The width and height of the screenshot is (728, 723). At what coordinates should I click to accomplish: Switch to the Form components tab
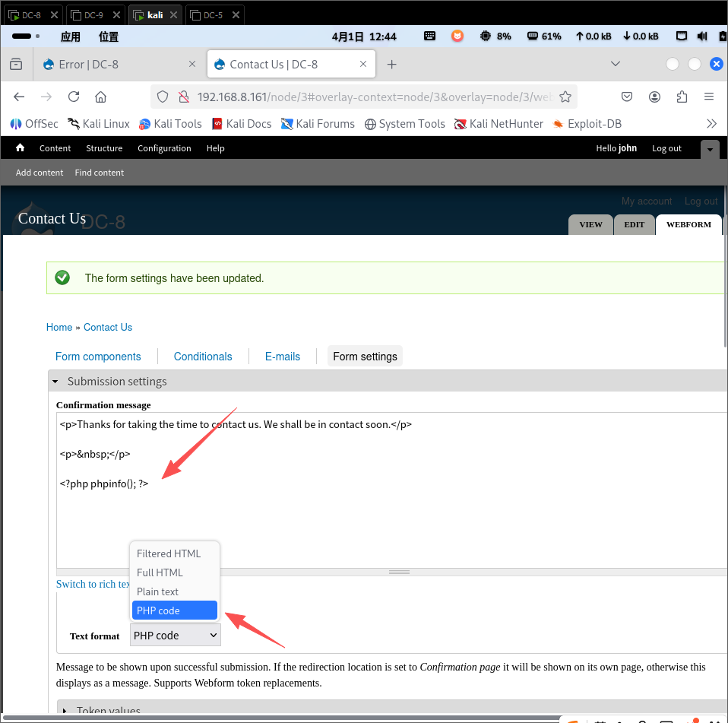tap(98, 357)
